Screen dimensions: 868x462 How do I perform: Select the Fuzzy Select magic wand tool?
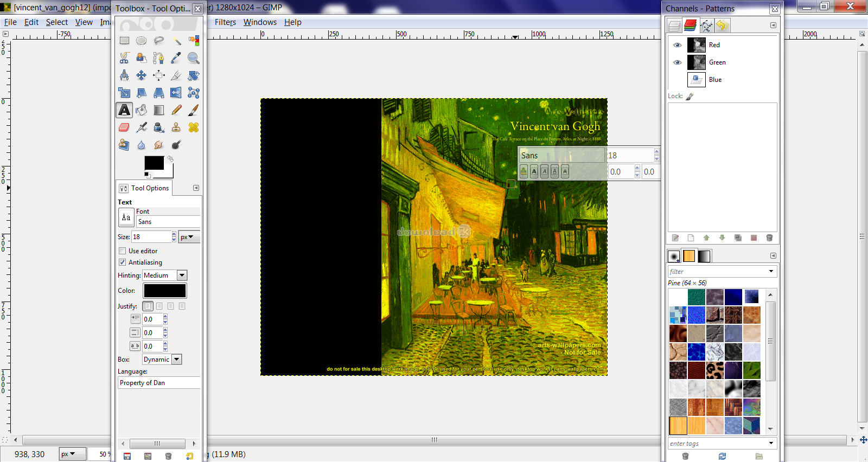(176, 41)
